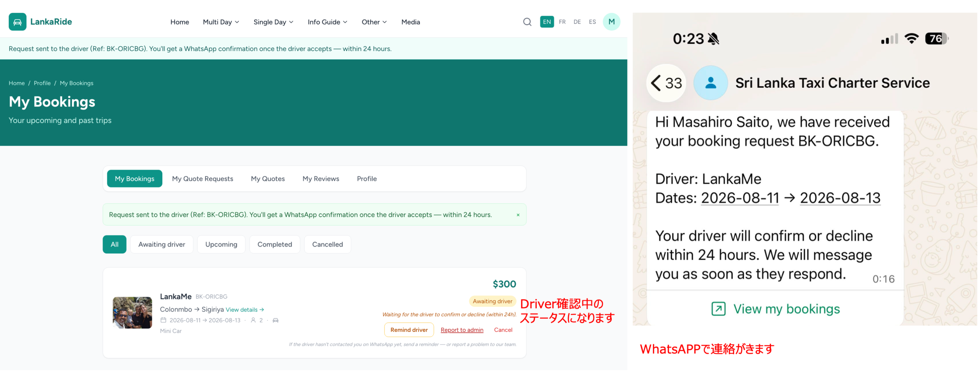Open the Sri Lanka Taxi contact avatar

tap(710, 83)
